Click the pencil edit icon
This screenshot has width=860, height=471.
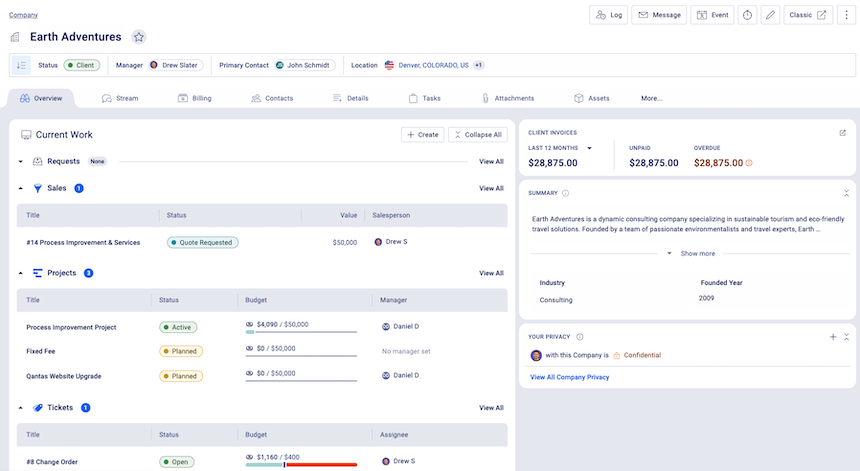(x=770, y=15)
